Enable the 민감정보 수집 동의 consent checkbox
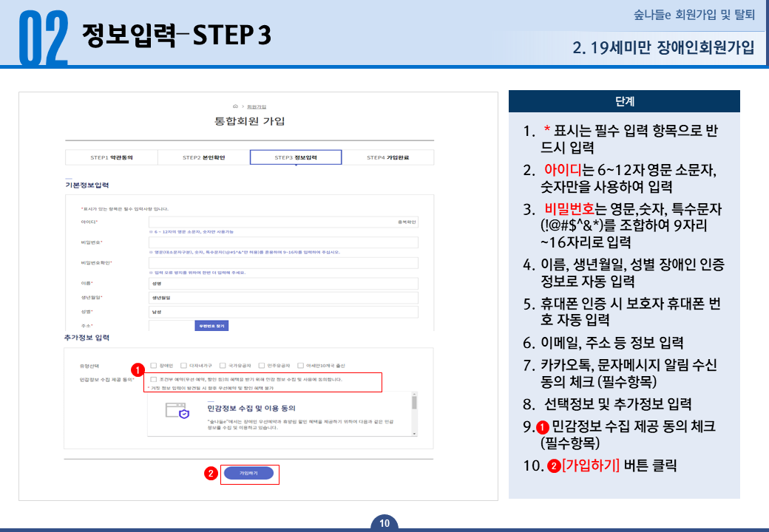The width and height of the screenshot is (769, 532). 153,378
